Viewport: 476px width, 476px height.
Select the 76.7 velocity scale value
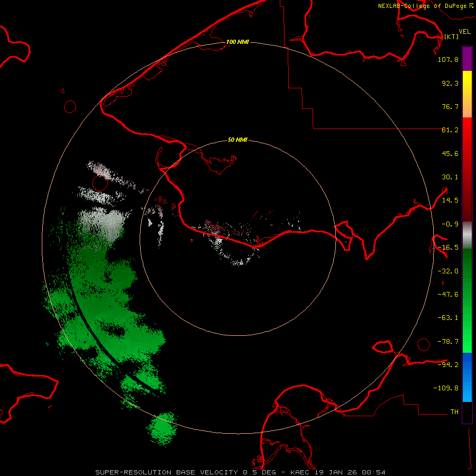(x=450, y=106)
